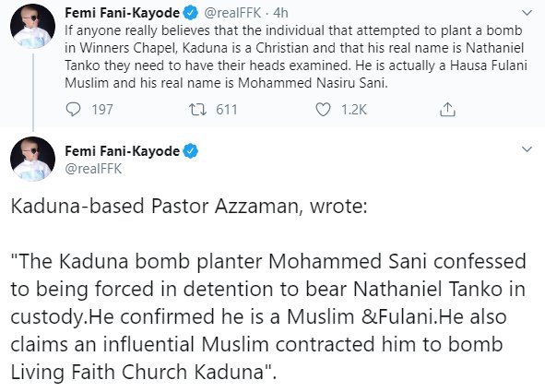View the 1.2K likes count

pyautogui.click(x=354, y=110)
